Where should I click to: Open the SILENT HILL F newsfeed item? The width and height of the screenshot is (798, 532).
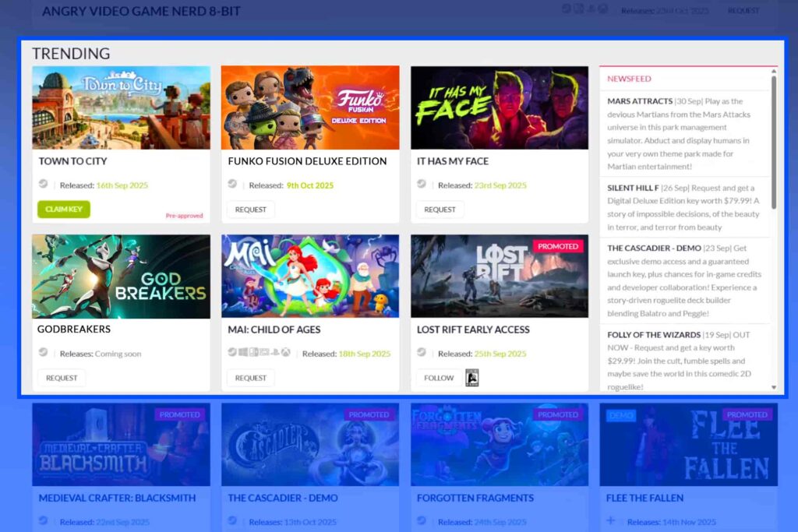pos(684,207)
